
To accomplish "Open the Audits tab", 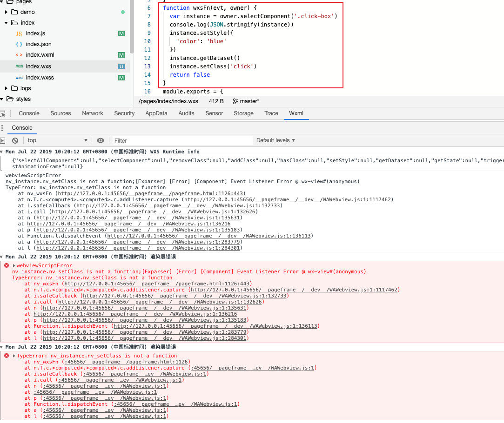I will (186, 113).
